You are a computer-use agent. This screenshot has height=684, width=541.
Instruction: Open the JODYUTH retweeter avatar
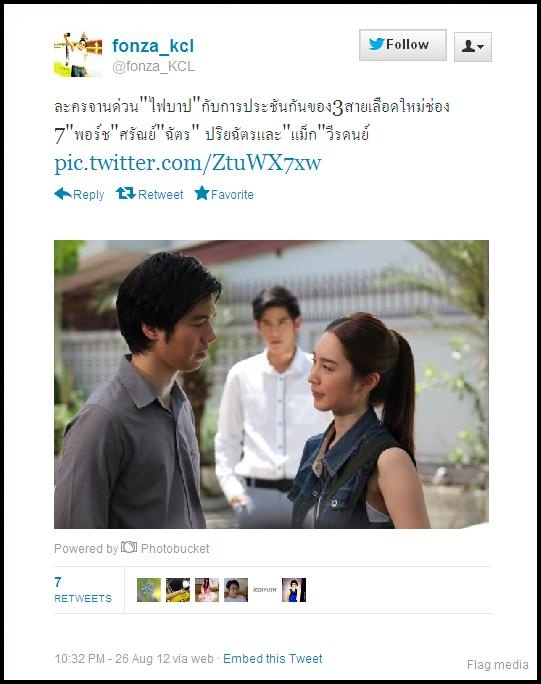[265, 590]
